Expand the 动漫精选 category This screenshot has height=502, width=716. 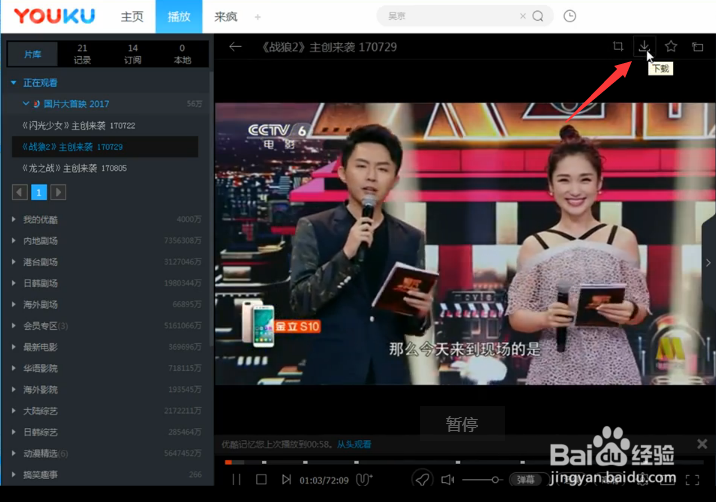point(14,453)
